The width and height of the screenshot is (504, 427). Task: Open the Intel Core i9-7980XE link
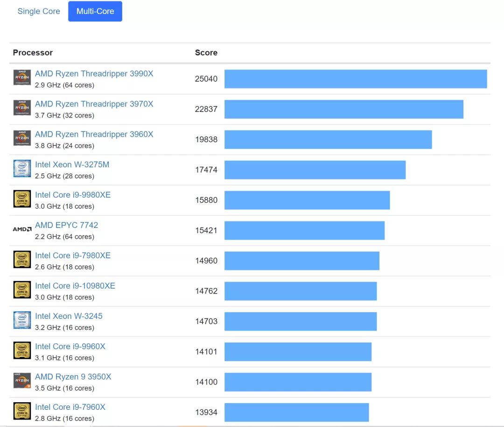click(73, 255)
